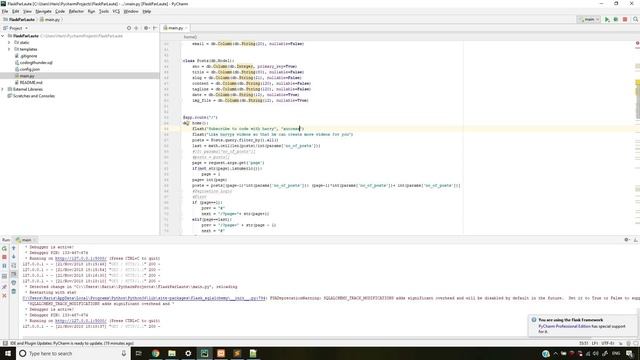
Task: Hide the Run tool window
Action: pos(636,240)
